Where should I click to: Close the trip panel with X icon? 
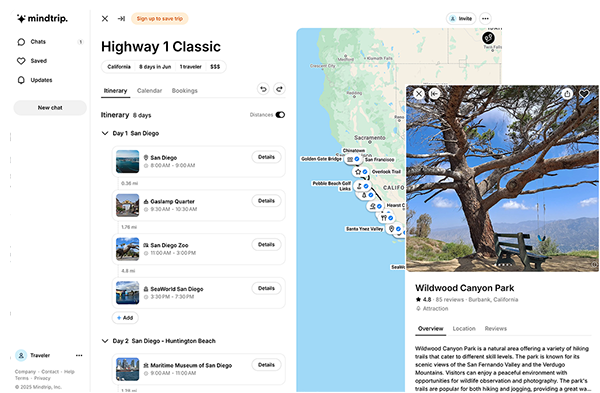pyautogui.click(x=105, y=19)
